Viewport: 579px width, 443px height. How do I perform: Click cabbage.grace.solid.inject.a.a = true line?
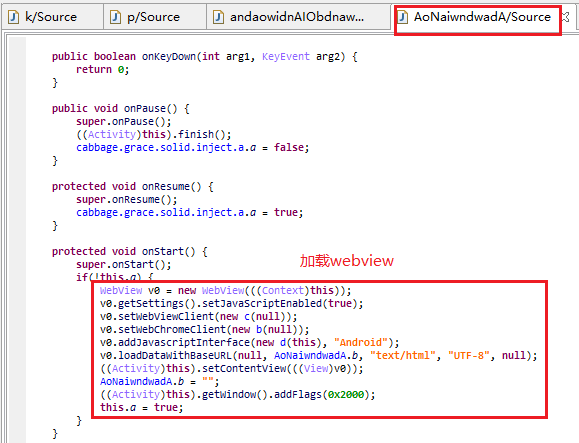[189, 212]
